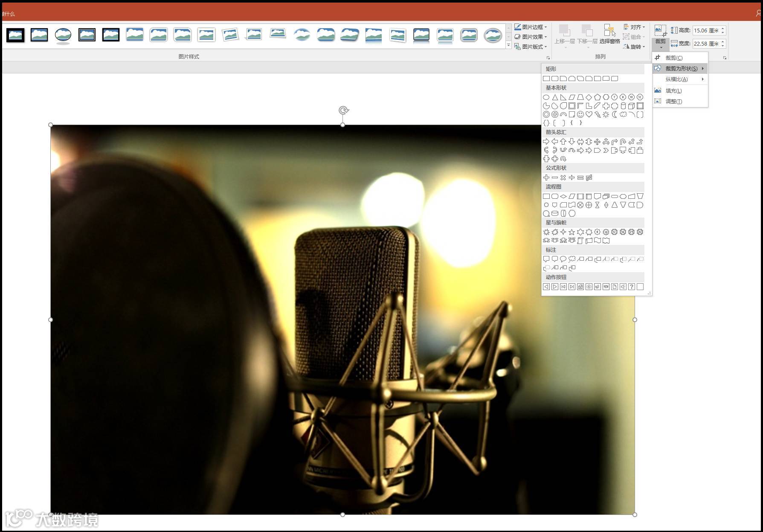Open the size group dialog launcher
Viewport: 763px width, 532px height.
(x=725, y=58)
